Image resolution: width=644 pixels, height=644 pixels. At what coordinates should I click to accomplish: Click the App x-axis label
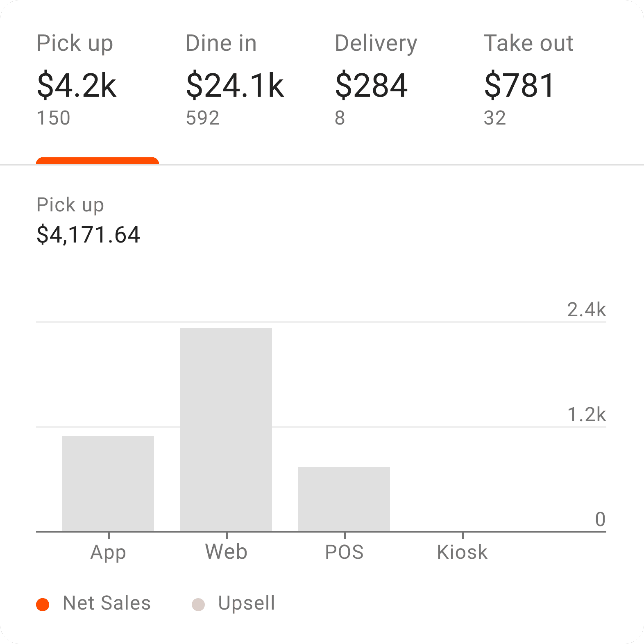[x=108, y=552]
